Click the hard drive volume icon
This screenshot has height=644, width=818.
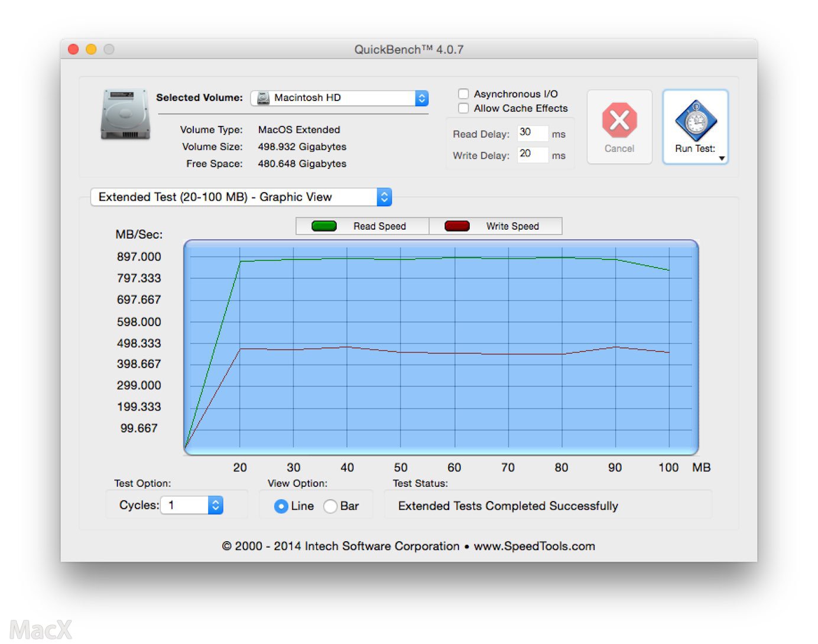(x=125, y=114)
